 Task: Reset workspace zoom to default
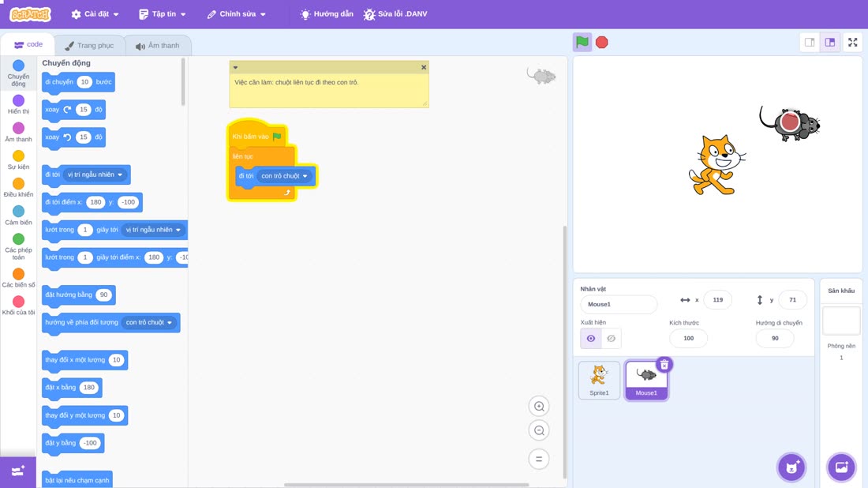coord(539,459)
